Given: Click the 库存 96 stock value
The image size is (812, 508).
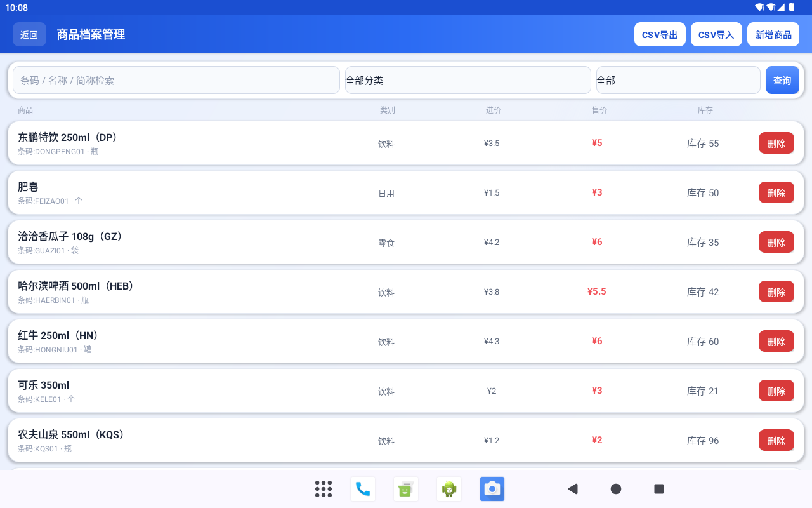Looking at the screenshot, I should pyautogui.click(x=703, y=441).
